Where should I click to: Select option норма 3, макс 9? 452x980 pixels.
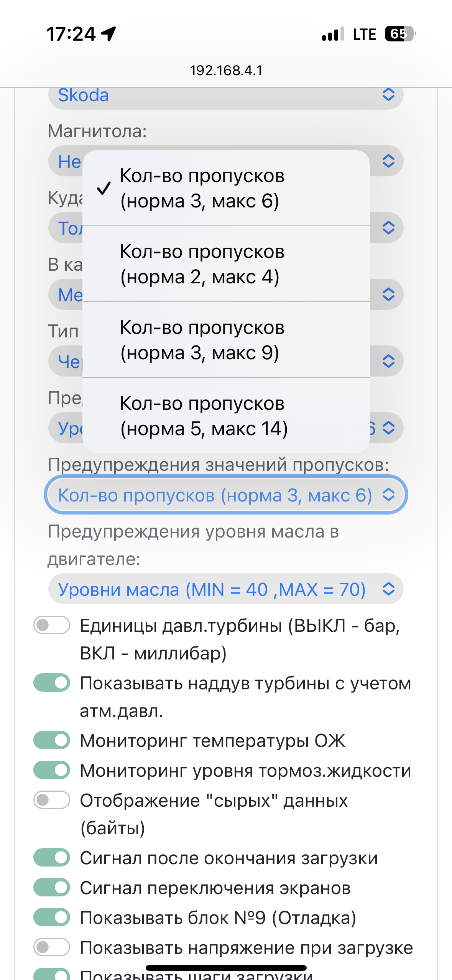tap(226, 340)
